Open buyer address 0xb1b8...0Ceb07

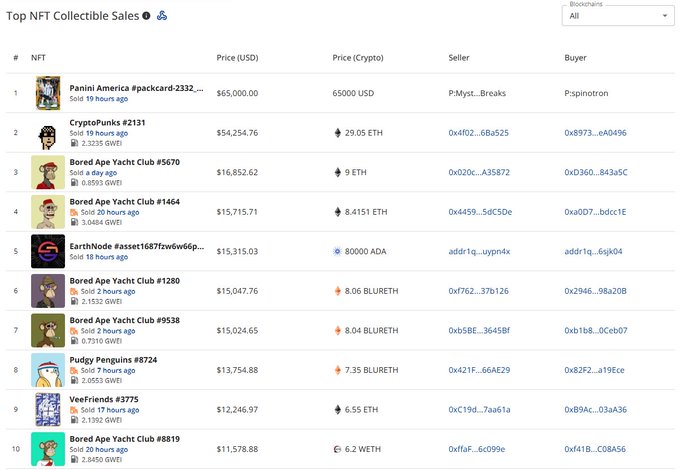pyautogui.click(x=595, y=330)
